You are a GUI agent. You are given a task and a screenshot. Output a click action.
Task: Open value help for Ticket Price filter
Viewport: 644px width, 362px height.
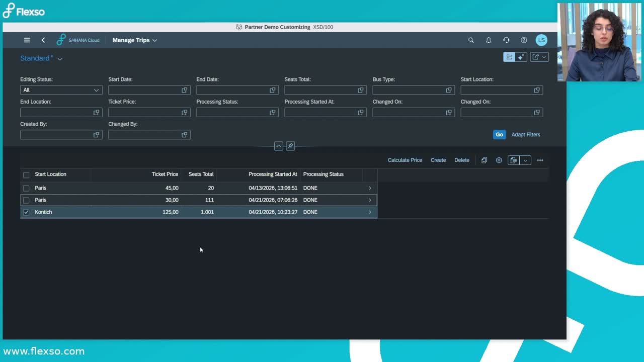(185, 113)
